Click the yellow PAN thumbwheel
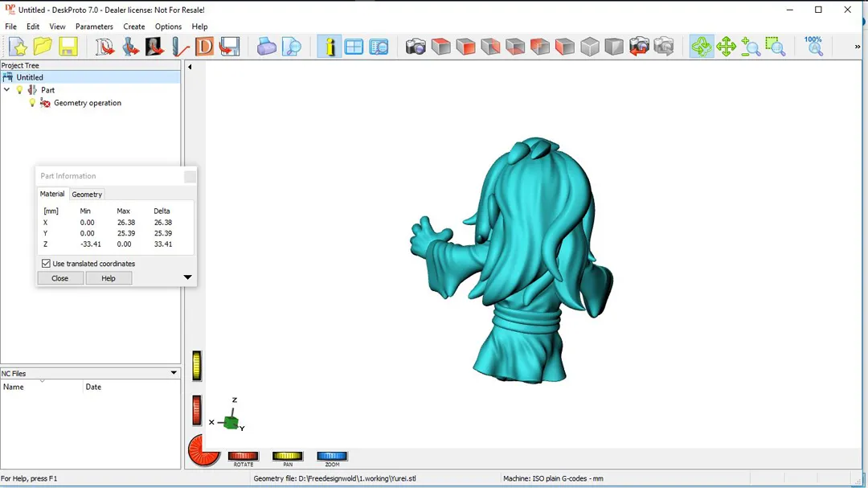 click(x=287, y=456)
